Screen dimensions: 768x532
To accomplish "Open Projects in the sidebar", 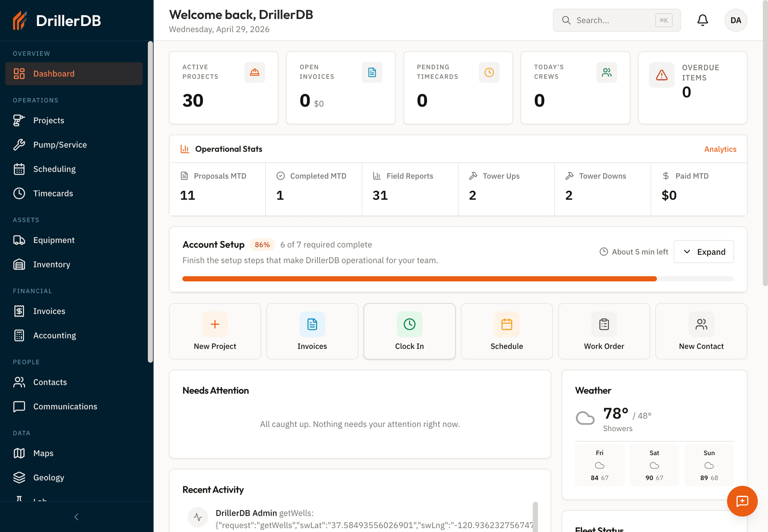I will (74, 120).
